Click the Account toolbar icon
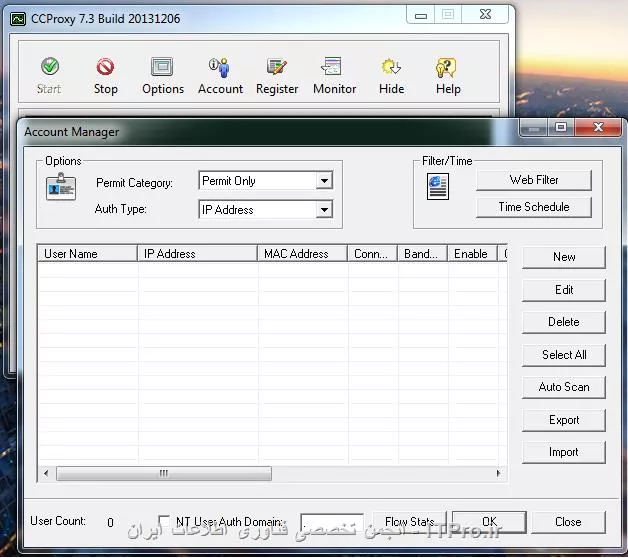This screenshot has width=628, height=558. coord(219,66)
